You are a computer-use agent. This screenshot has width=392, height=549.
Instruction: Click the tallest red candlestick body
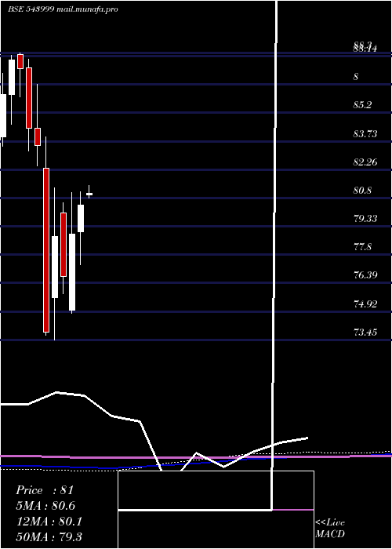(46, 250)
